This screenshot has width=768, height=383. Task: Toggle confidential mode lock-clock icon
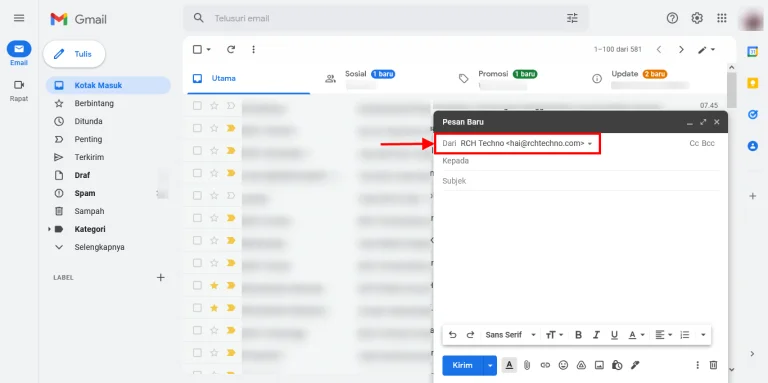[617, 365]
